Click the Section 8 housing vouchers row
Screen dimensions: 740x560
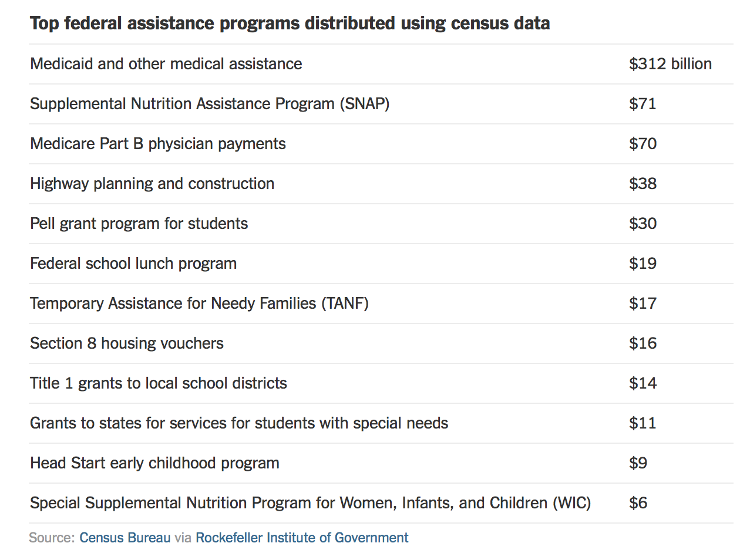[127, 343]
